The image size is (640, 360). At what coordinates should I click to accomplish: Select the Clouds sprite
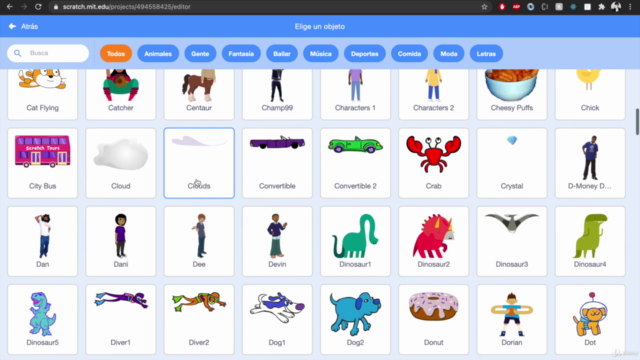click(x=199, y=163)
